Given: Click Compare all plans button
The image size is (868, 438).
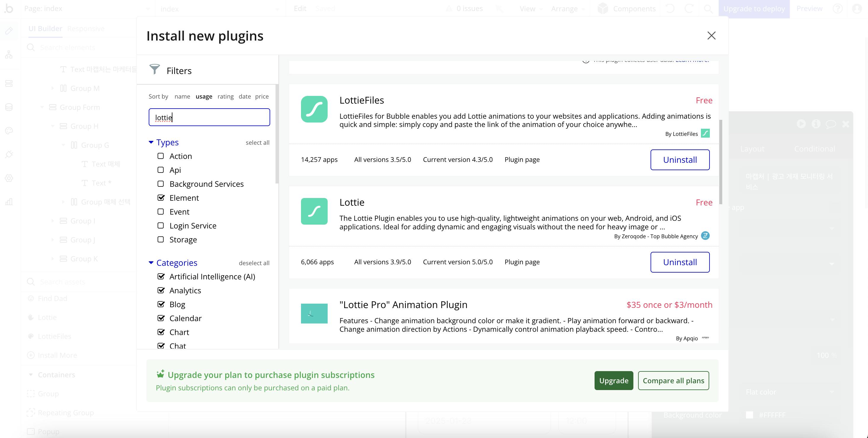Looking at the screenshot, I should tap(673, 380).
